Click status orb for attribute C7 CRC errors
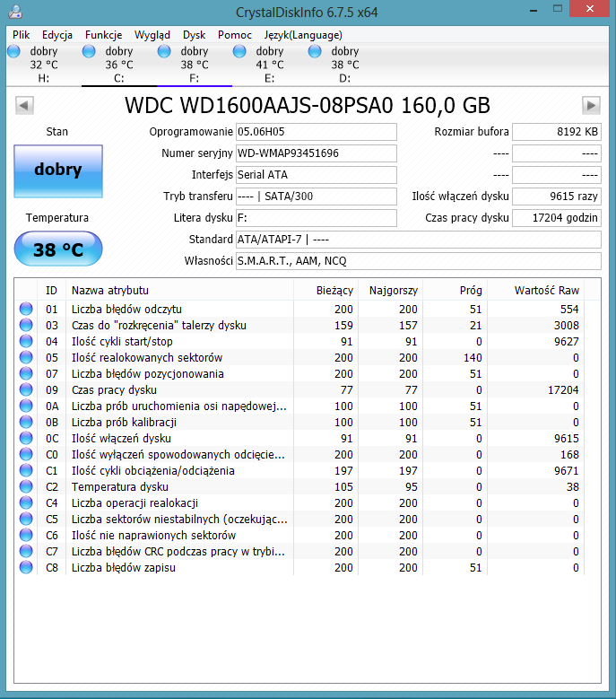The width and height of the screenshot is (616, 699). (26, 551)
